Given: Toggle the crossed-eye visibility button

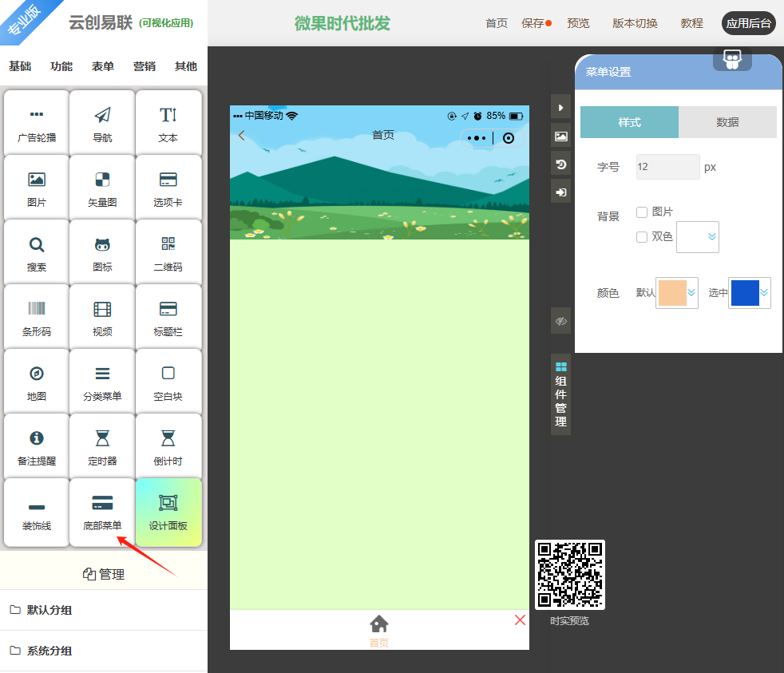Looking at the screenshot, I should point(560,321).
